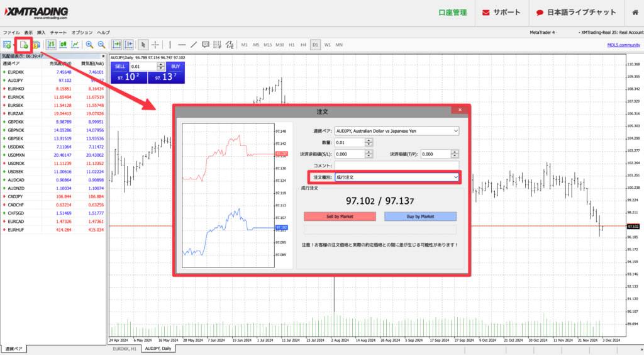
Task: Click the 数量 volume stepper arrows
Action: pyautogui.click(x=369, y=142)
